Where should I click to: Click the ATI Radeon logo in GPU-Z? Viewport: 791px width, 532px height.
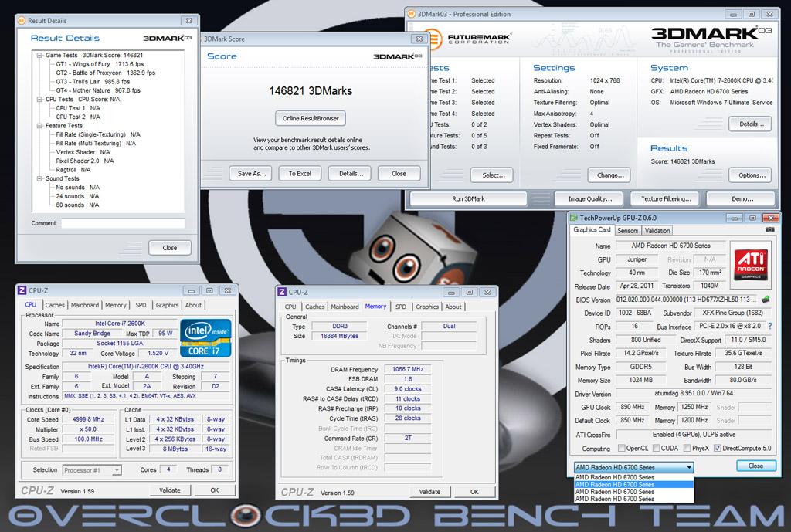751,264
